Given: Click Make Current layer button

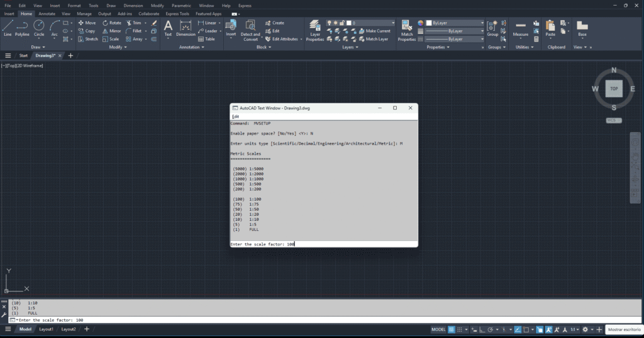Looking at the screenshot, I should coord(375,31).
